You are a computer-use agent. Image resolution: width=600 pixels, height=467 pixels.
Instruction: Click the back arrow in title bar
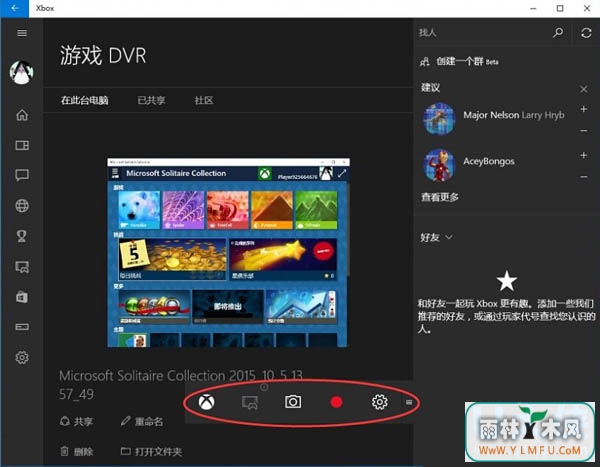click(15, 8)
